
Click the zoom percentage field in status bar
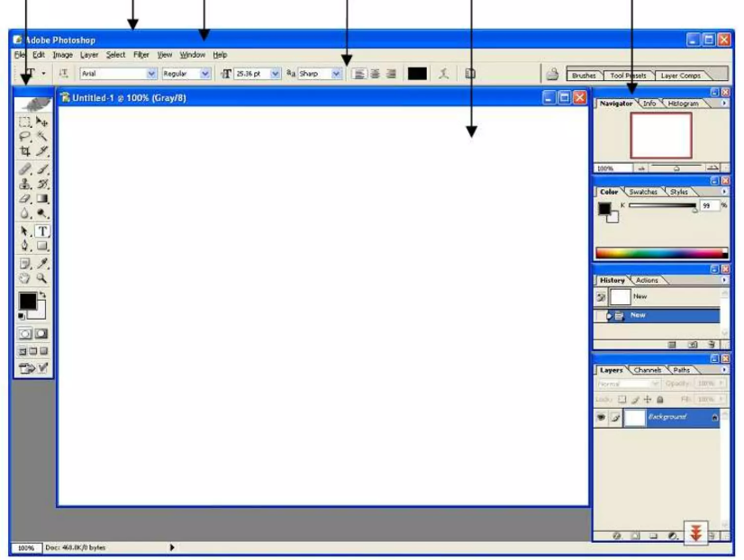pos(25,547)
